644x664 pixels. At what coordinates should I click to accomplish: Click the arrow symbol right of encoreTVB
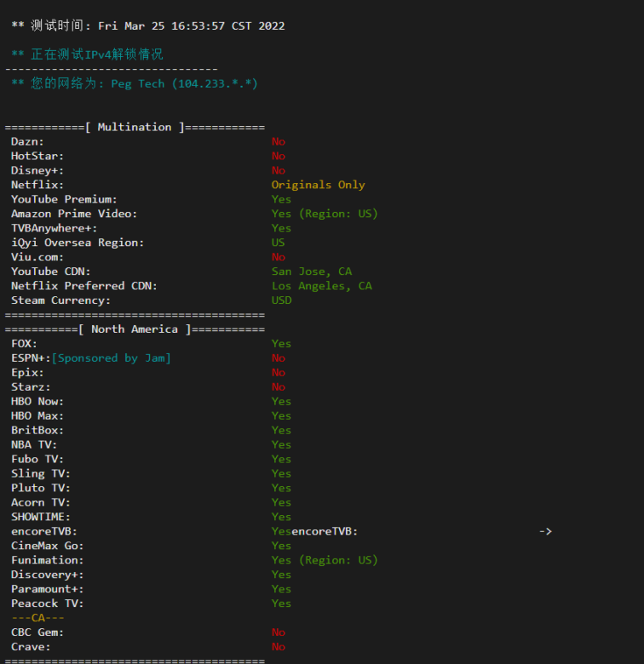[545, 531]
